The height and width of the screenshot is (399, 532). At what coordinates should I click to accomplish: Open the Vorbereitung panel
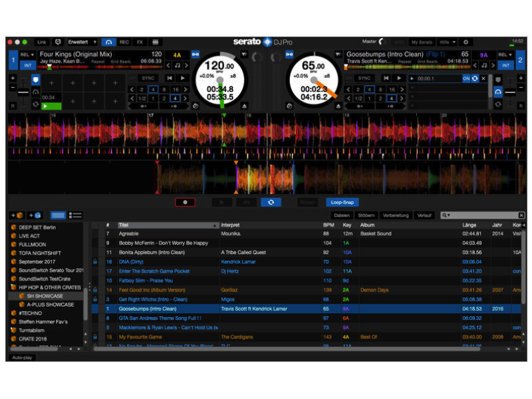point(396,215)
